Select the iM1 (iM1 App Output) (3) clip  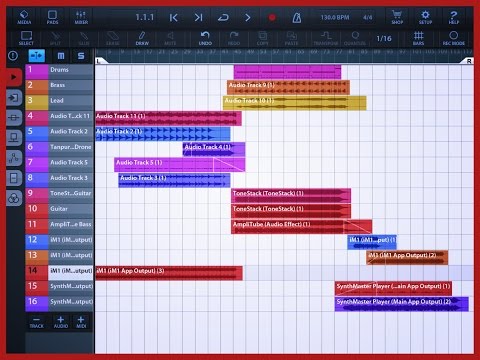(169, 273)
